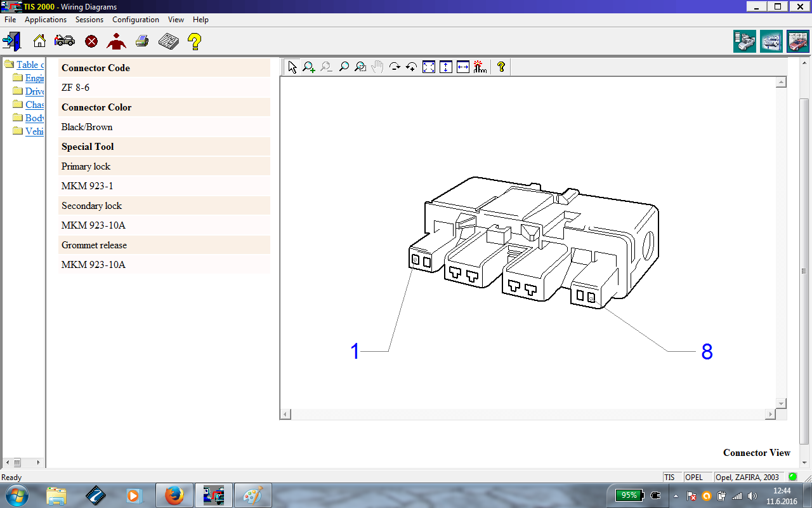Open the Sessions menu
The height and width of the screenshot is (508, 812).
click(89, 20)
